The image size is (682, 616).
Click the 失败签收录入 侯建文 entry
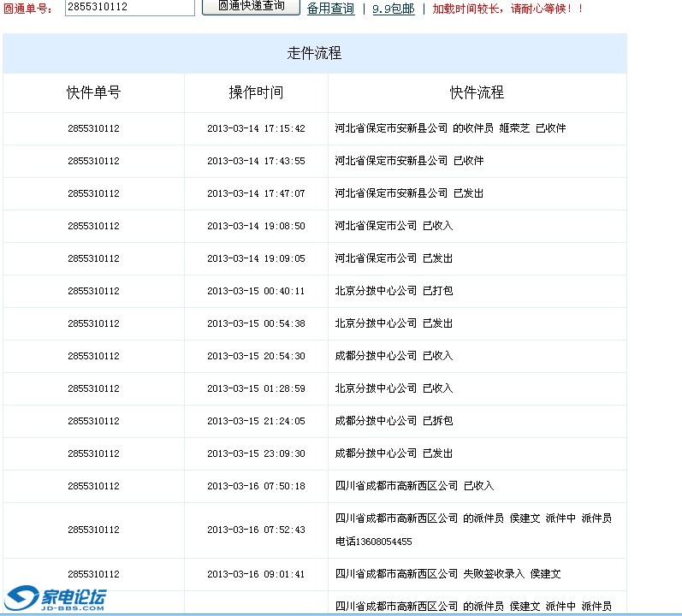[x=448, y=574]
